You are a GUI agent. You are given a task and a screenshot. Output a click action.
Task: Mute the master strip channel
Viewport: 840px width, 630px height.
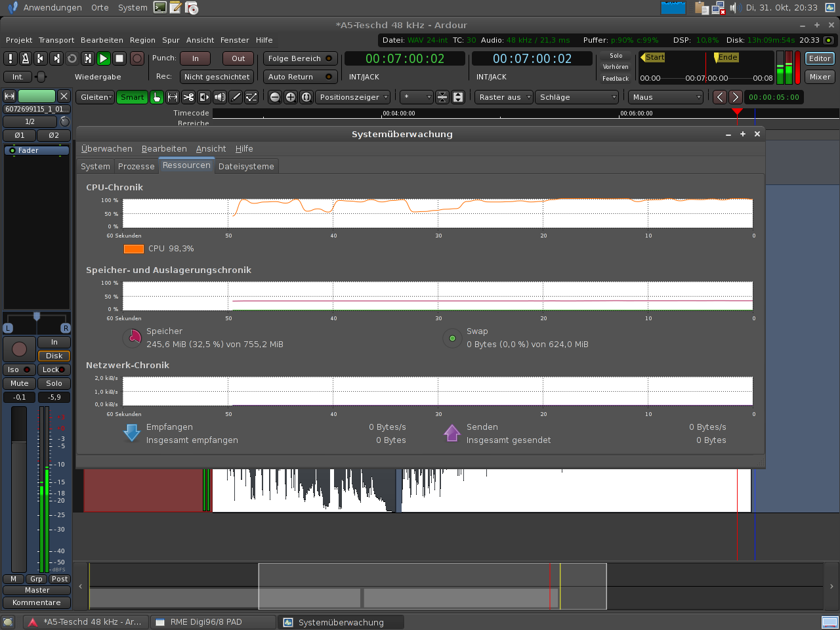19,383
